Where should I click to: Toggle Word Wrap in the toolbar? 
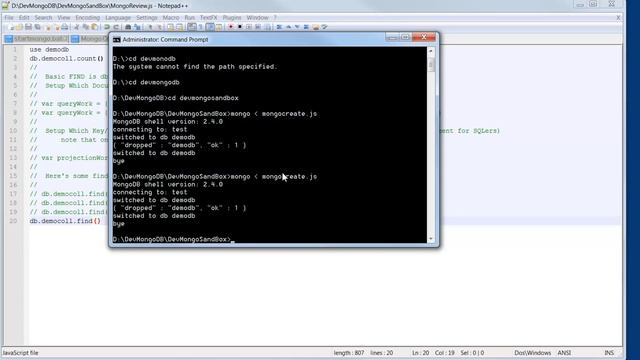[x=192, y=27]
